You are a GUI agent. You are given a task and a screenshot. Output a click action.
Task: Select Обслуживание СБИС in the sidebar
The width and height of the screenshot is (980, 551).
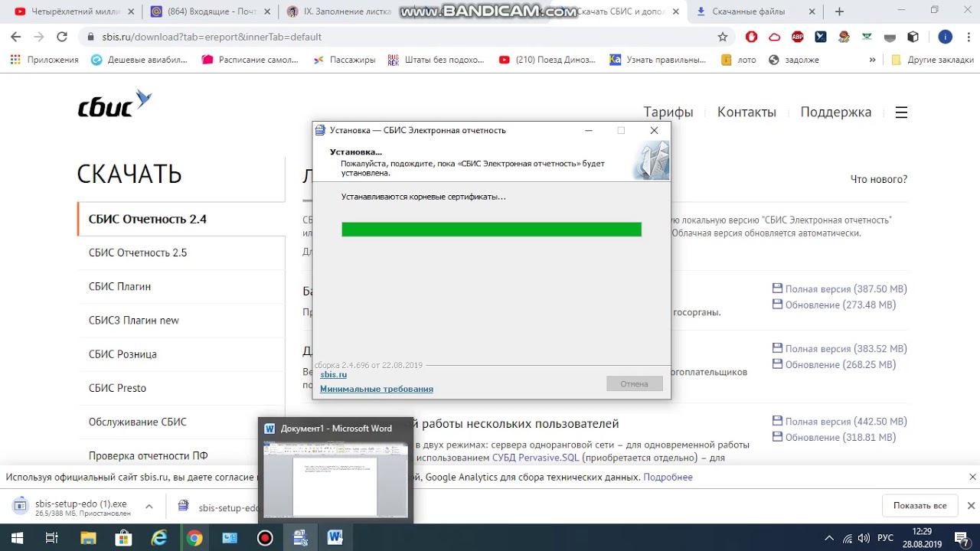tap(181, 422)
